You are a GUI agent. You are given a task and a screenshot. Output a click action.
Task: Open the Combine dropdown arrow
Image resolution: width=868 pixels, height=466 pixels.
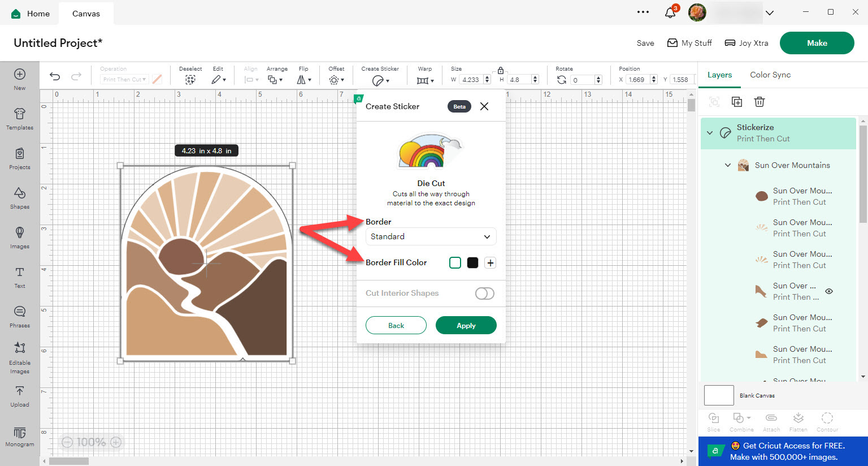(749, 418)
